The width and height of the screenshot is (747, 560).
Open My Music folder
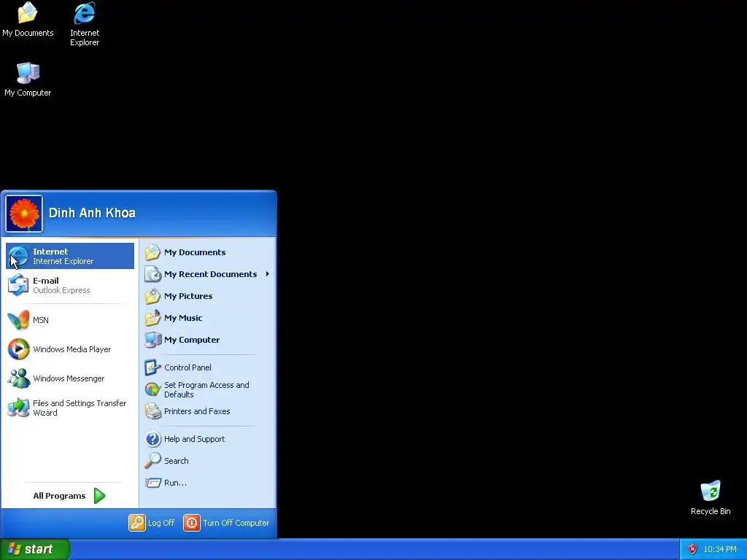point(208,318)
